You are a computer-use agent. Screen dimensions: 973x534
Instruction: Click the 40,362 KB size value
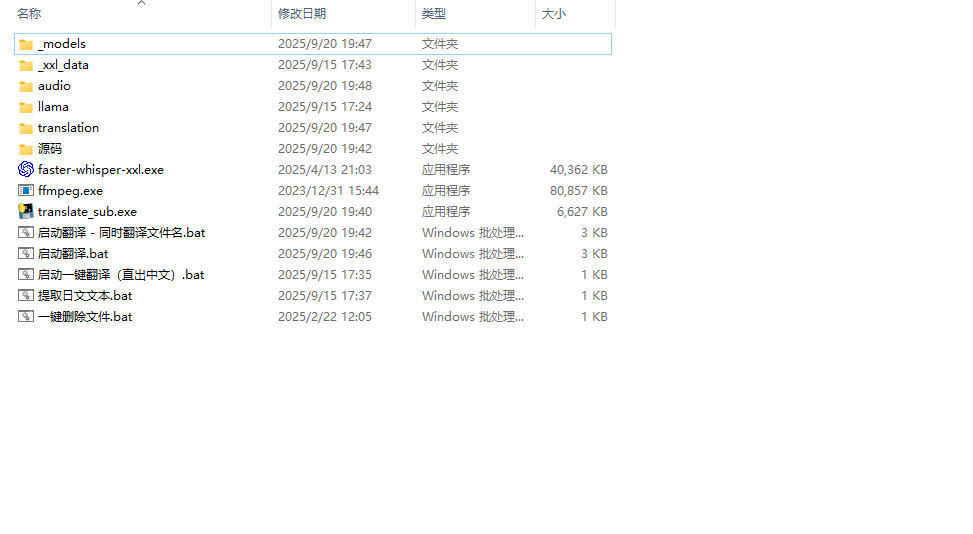click(x=578, y=170)
